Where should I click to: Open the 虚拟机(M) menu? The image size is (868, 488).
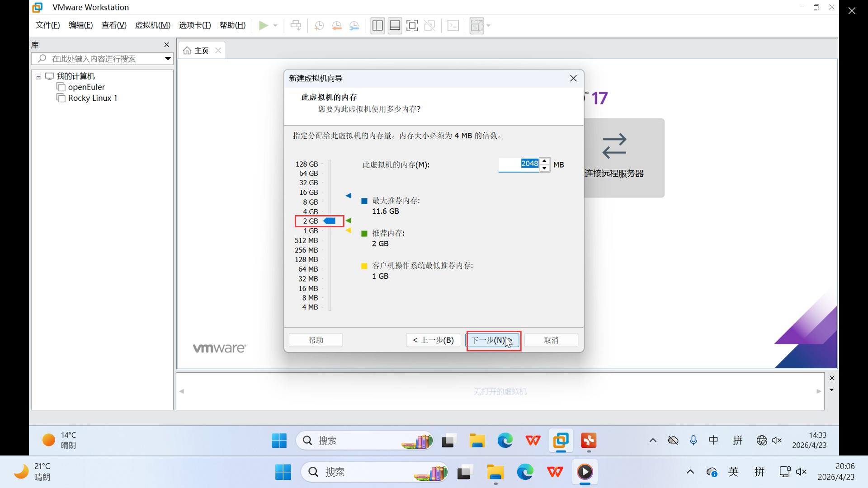coord(152,25)
